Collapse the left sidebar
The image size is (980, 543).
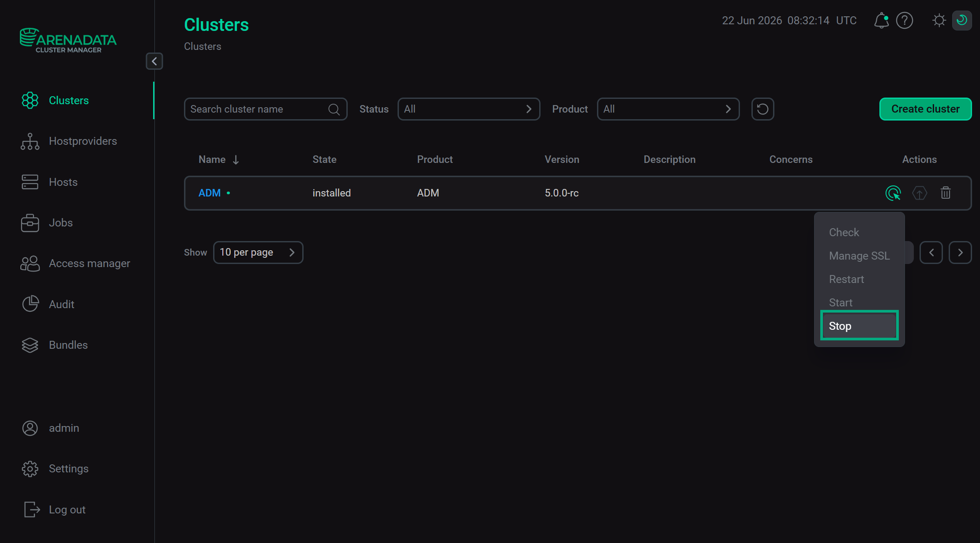click(x=154, y=61)
